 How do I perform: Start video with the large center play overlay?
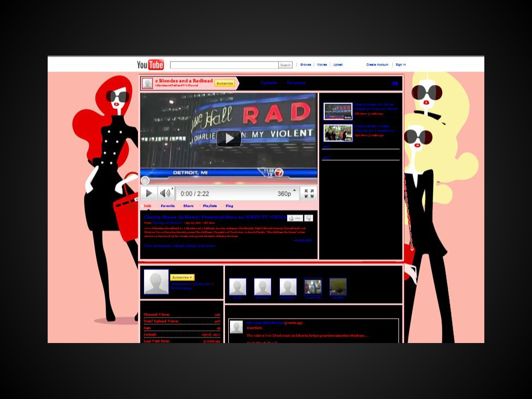229,139
